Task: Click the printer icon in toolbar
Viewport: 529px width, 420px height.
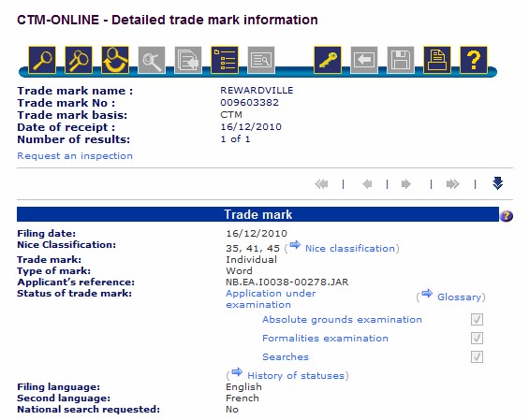Action: coord(437,60)
